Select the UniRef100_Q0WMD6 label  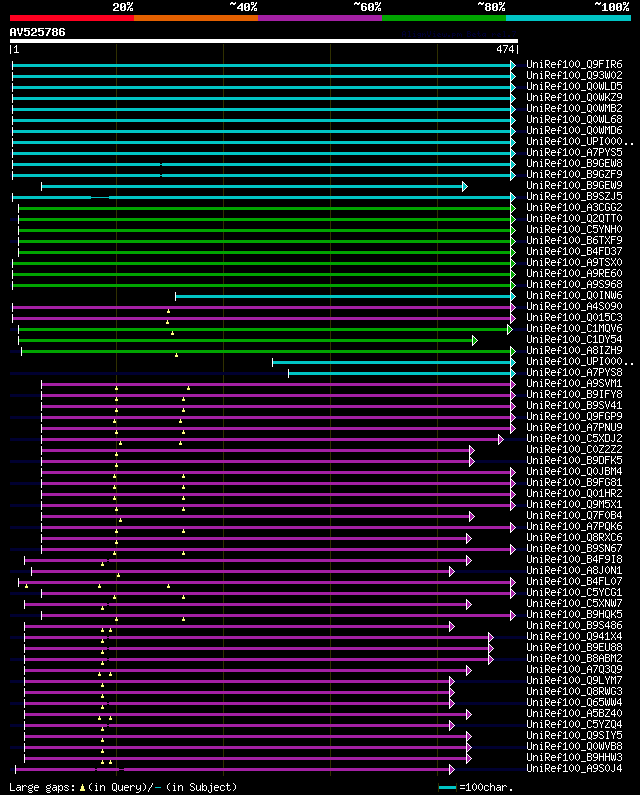[574, 130]
